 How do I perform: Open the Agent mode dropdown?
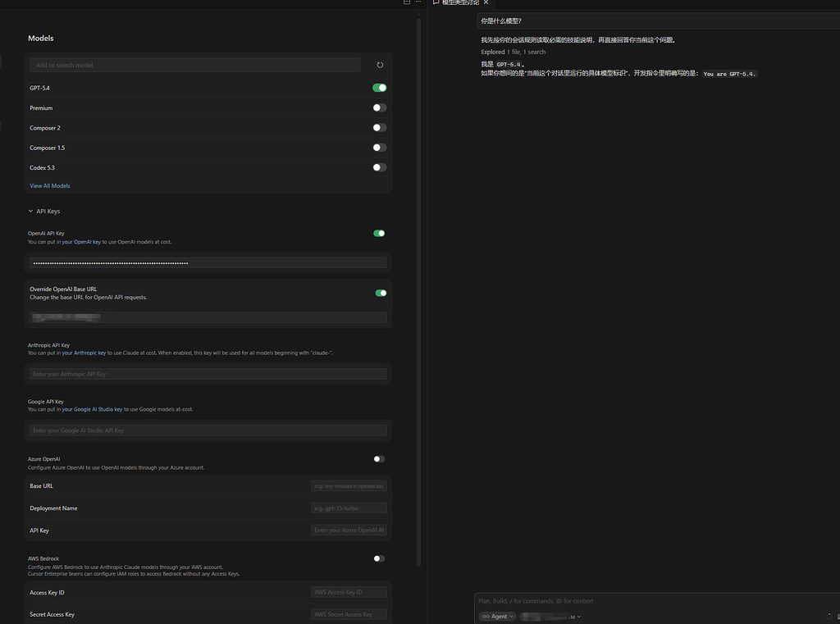point(498,617)
